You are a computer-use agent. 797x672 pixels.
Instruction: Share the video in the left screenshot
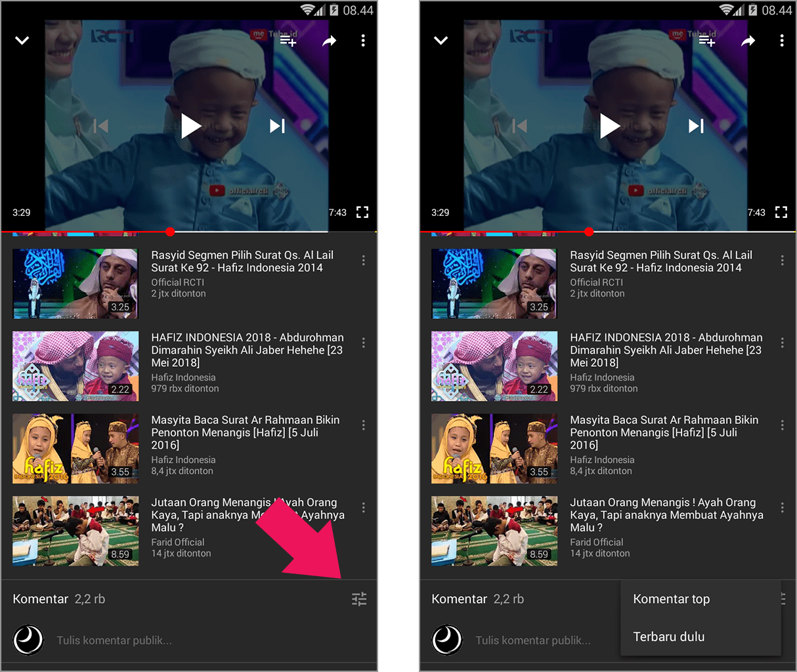[x=330, y=41]
